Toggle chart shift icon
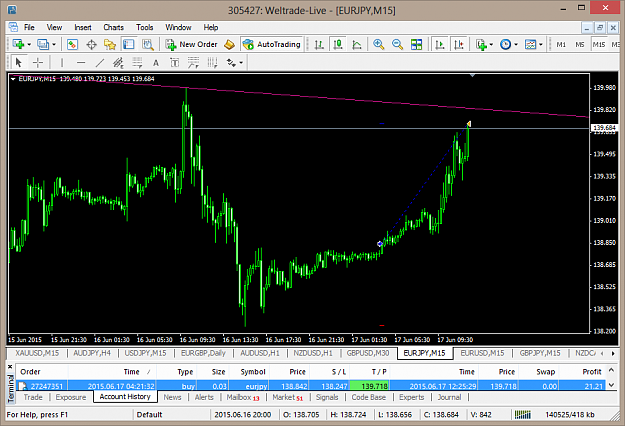625x426 pixels. pos(459,44)
